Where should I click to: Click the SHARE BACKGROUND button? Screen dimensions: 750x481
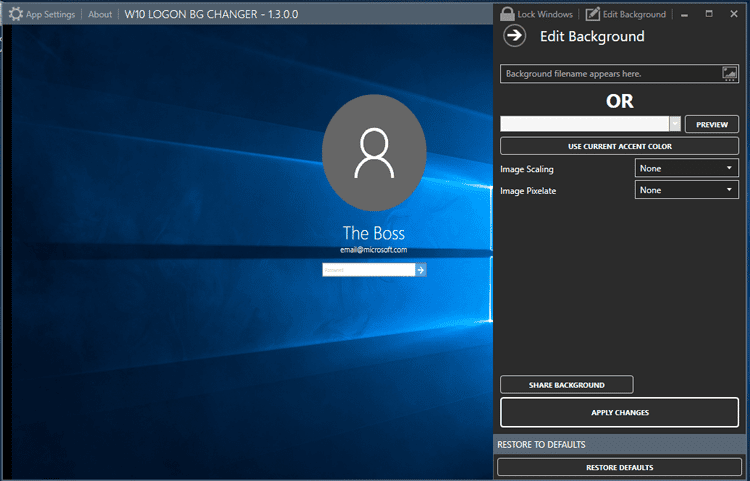point(567,385)
